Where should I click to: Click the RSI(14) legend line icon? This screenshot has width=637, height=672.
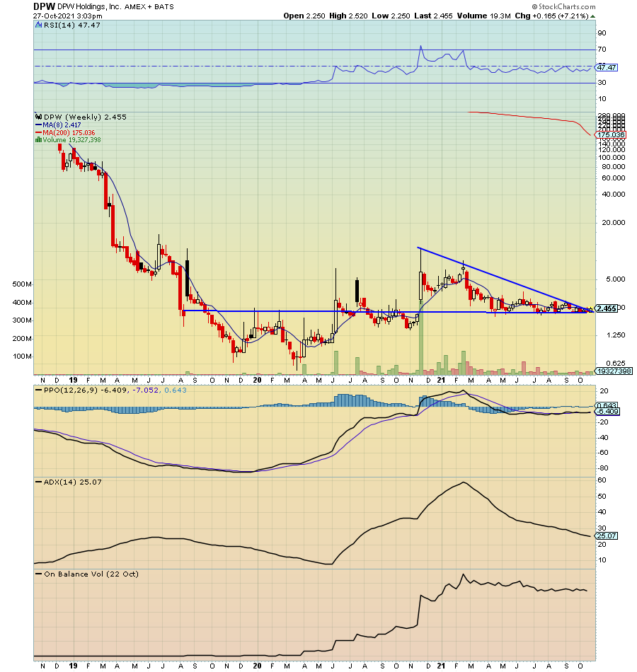pyautogui.click(x=39, y=25)
